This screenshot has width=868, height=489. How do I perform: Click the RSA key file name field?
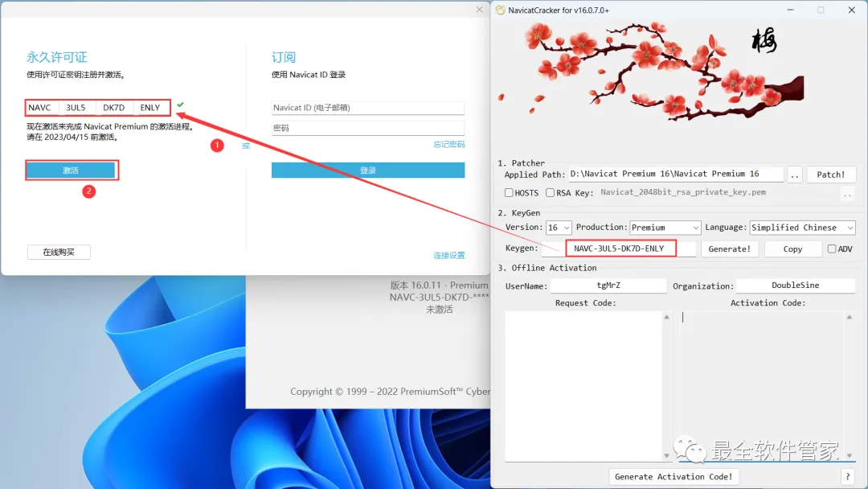[x=719, y=192]
